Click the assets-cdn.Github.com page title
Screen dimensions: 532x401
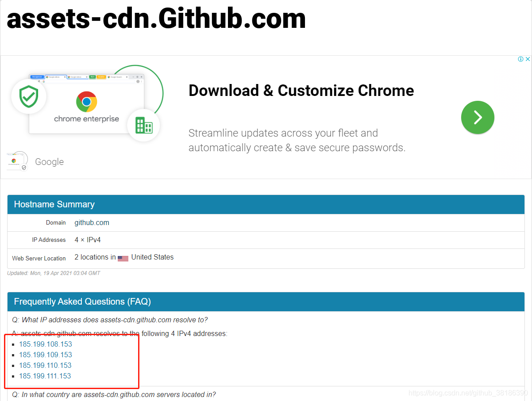[x=156, y=19]
